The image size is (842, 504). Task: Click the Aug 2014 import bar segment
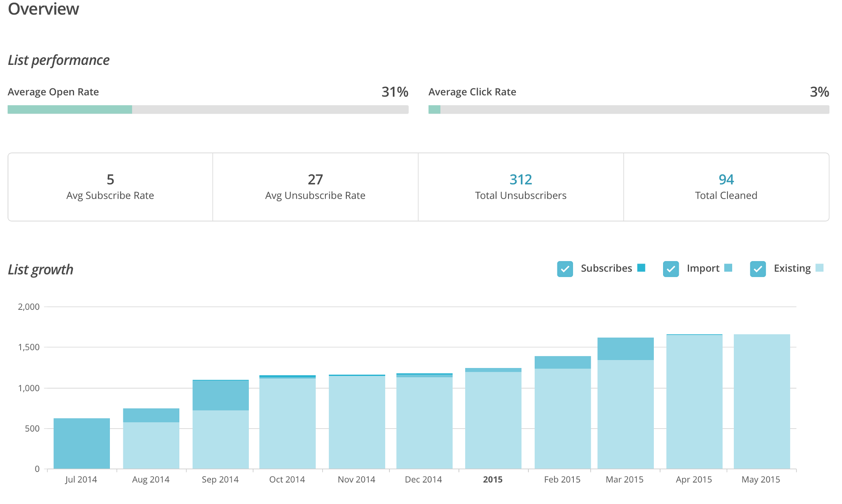(x=151, y=415)
